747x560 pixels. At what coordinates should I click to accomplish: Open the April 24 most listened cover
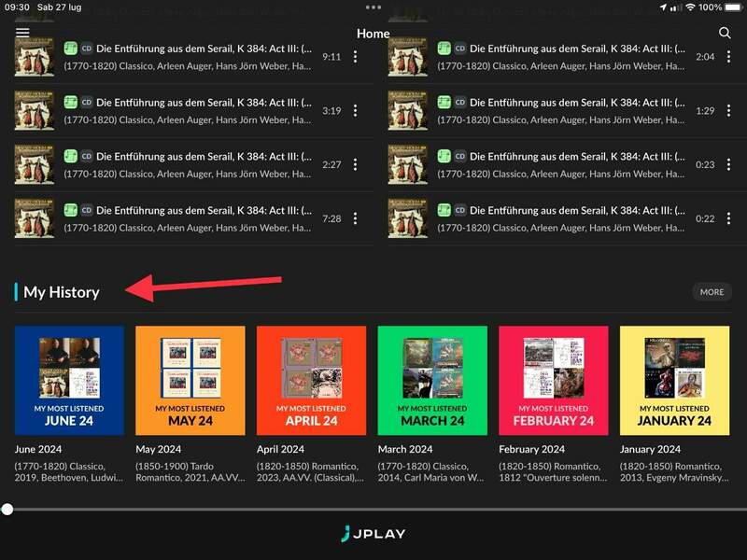coord(311,380)
